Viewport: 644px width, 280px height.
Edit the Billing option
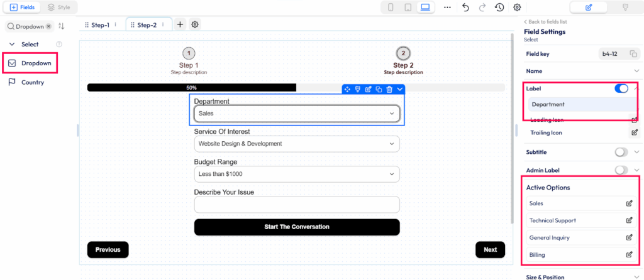click(629, 255)
